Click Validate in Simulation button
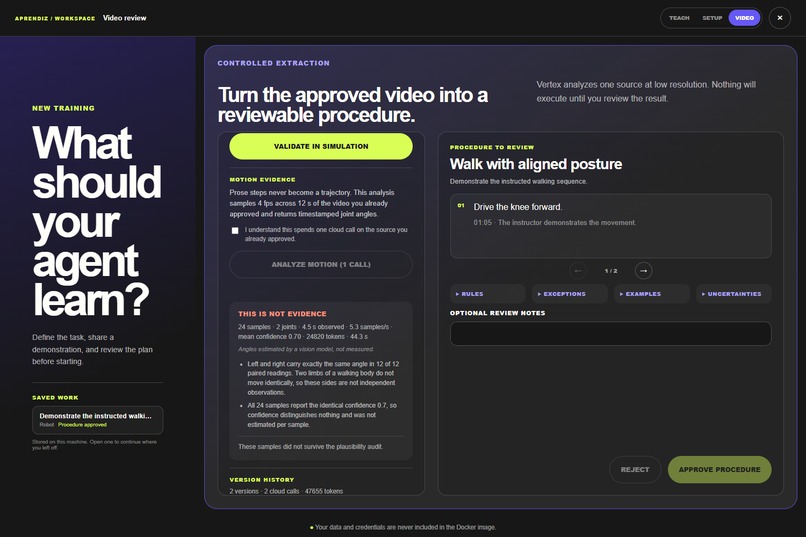806x537 pixels. coord(321,146)
